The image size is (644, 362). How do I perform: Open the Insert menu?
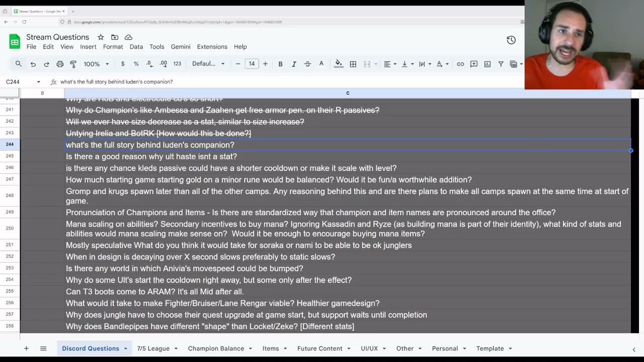(x=88, y=47)
